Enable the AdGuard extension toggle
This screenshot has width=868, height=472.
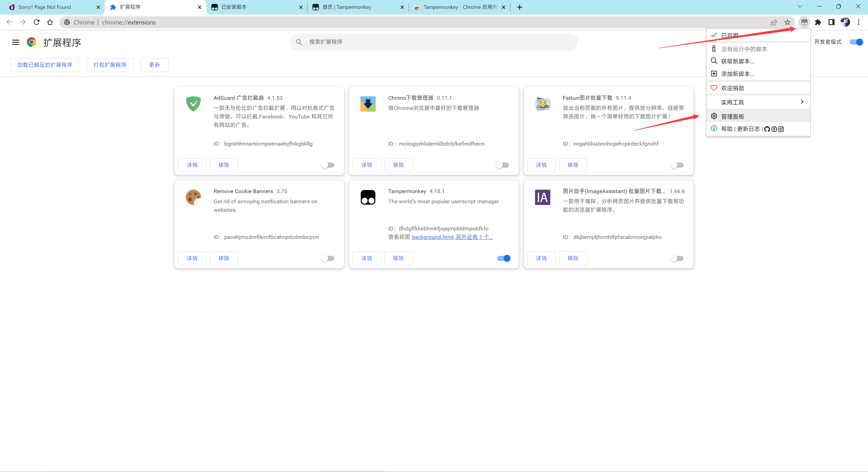point(328,165)
